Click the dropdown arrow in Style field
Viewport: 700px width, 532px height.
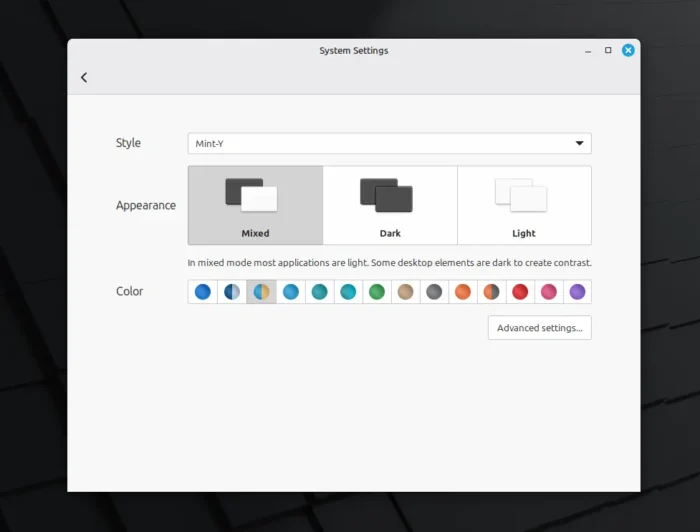click(x=579, y=143)
